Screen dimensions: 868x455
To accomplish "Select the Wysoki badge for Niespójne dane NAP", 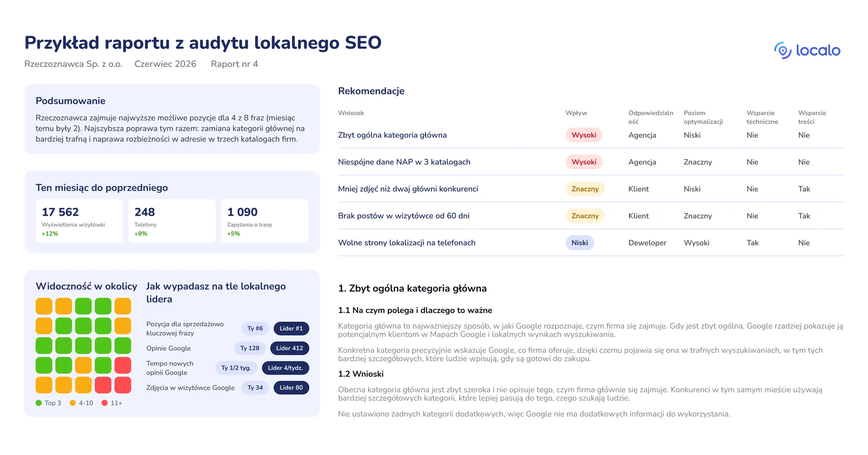I will (x=584, y=162).
